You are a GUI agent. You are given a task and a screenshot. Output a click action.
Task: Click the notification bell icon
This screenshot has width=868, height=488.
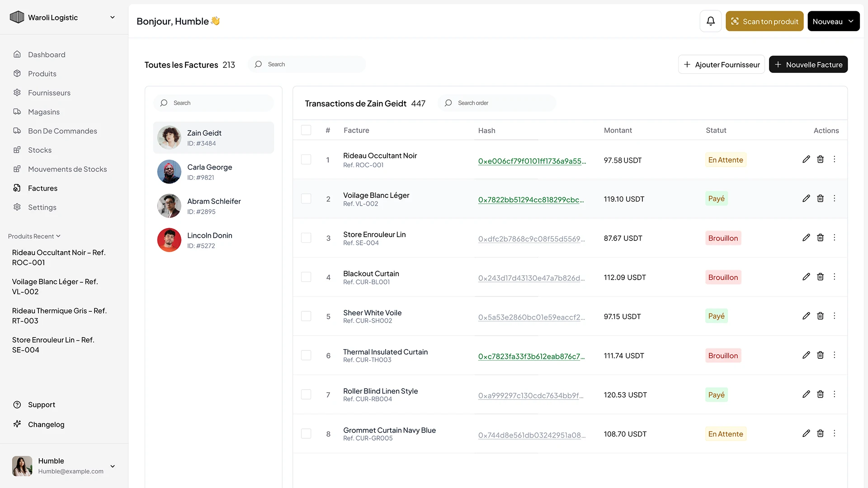pos(710,21)
